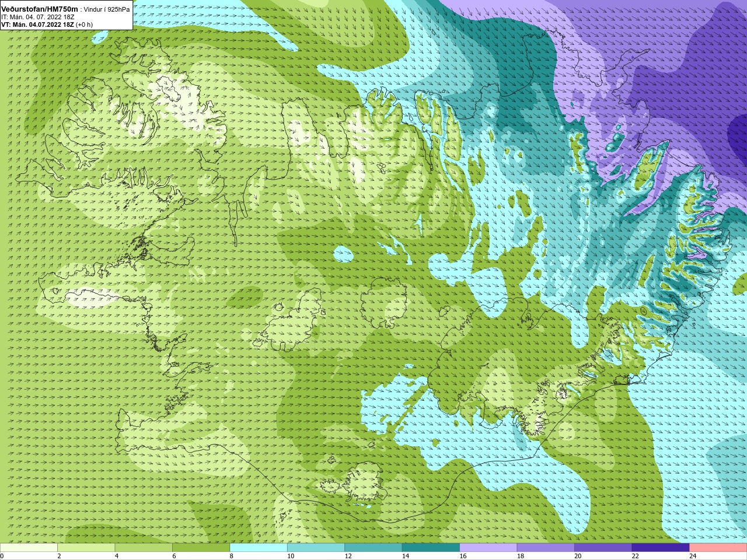747x560 pixels.
Task: Click the 'VT: Mán. 04.07.2022 18Z' line
Action: click(x=37, y=24)
